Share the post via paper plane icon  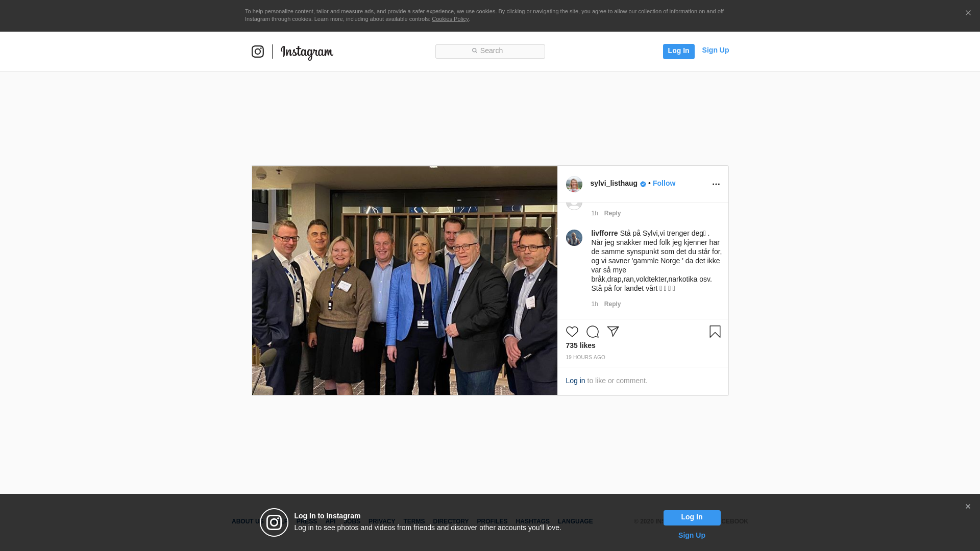coord(613,332)
